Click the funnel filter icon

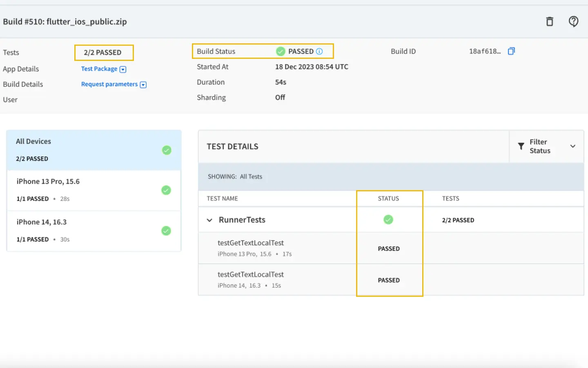click(x=521, y=146)
